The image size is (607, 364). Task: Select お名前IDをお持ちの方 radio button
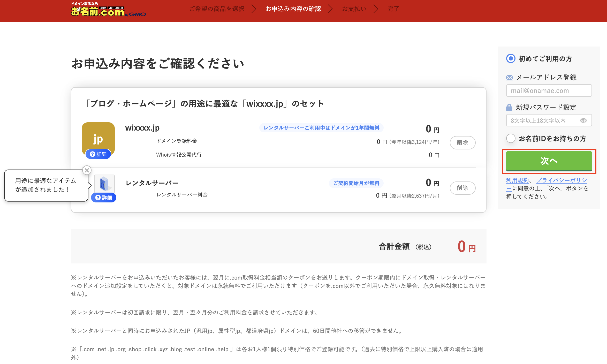(511, 138)
